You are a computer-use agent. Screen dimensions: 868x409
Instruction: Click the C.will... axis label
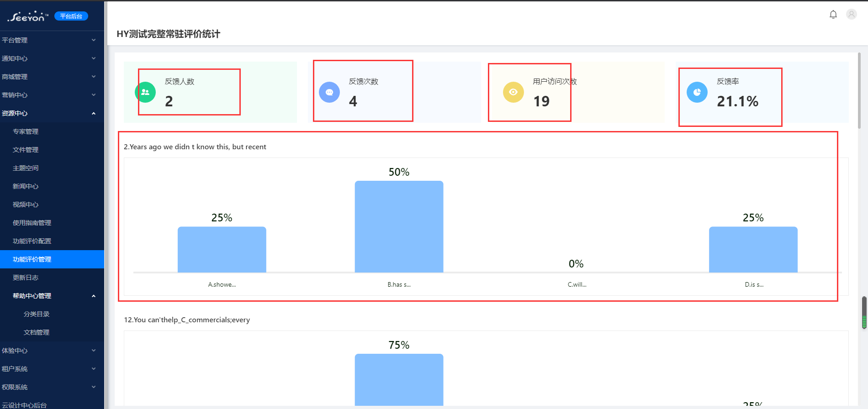click(x=577, y=284)
